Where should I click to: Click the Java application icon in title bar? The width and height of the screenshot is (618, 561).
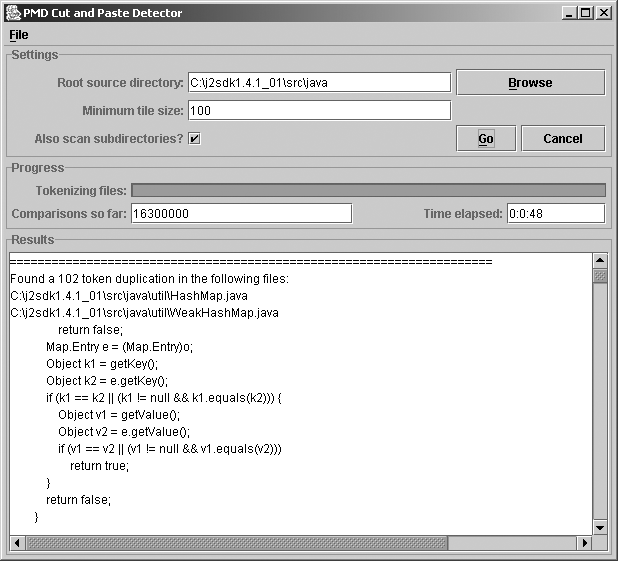tap(12, 13)
